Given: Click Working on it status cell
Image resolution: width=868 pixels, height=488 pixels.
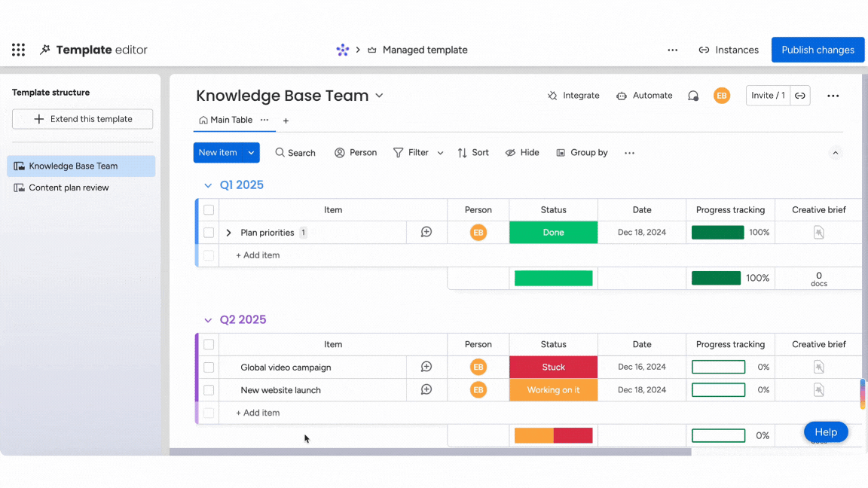Looking at the screenshot, I should tap(554, 390).
